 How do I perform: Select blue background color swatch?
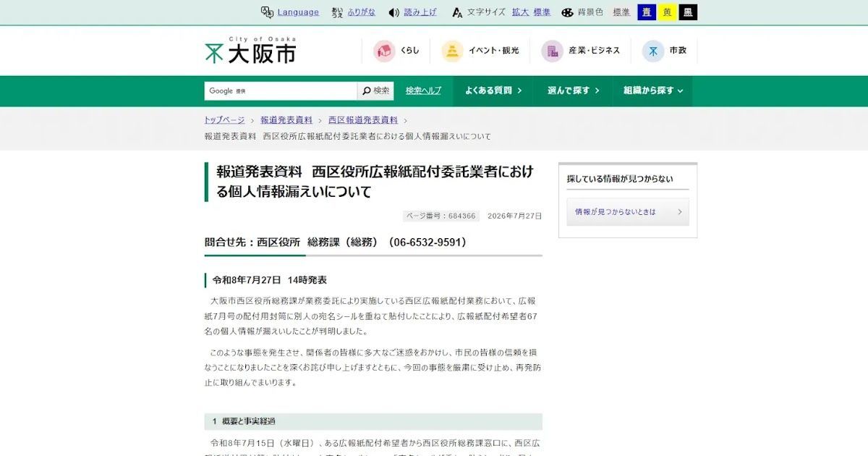(x=646, y=12)
